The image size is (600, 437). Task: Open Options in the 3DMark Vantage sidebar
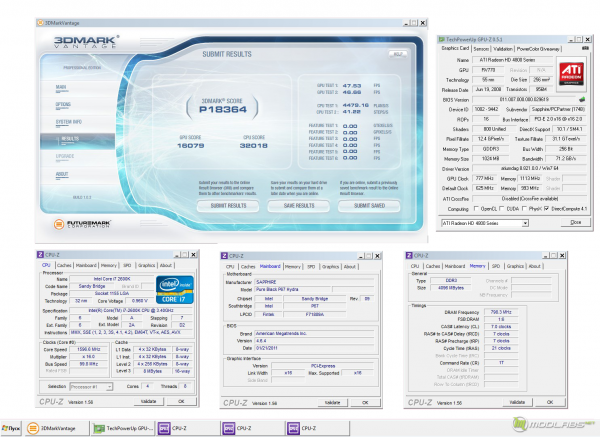[x=63, y=105]
